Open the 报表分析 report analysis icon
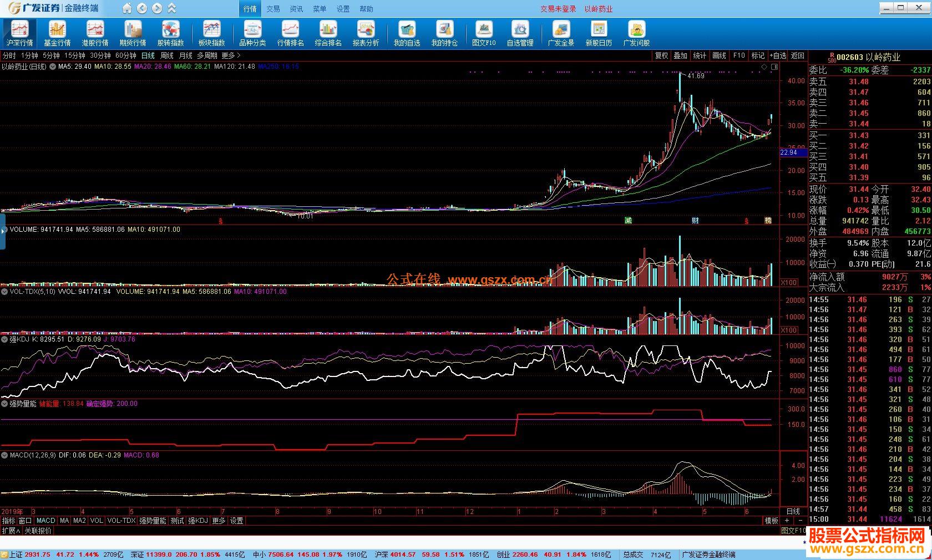 [x=366, y=33]
